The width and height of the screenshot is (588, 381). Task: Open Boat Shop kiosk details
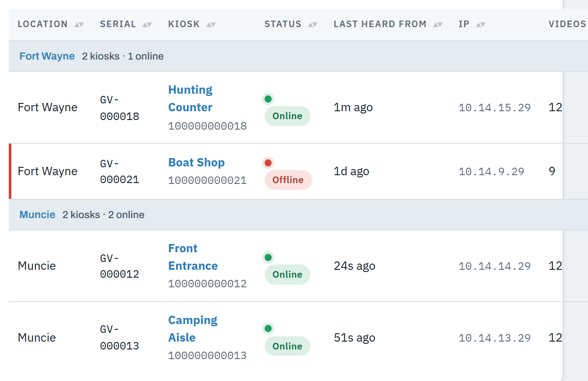pos(196,162)
